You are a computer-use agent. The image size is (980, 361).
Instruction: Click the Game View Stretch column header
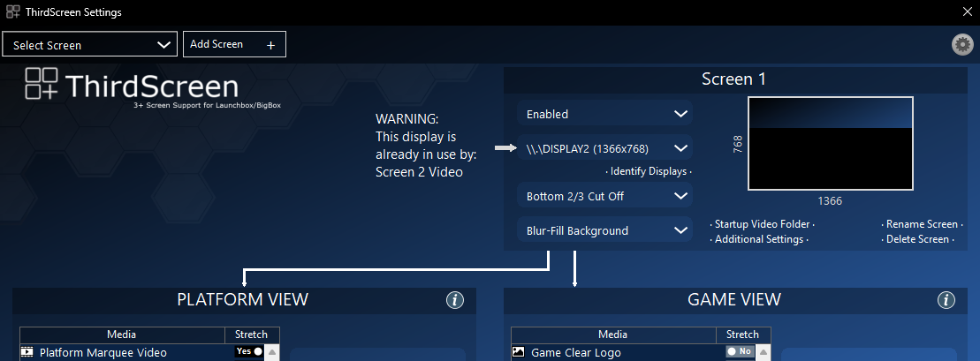click(742, 335)
